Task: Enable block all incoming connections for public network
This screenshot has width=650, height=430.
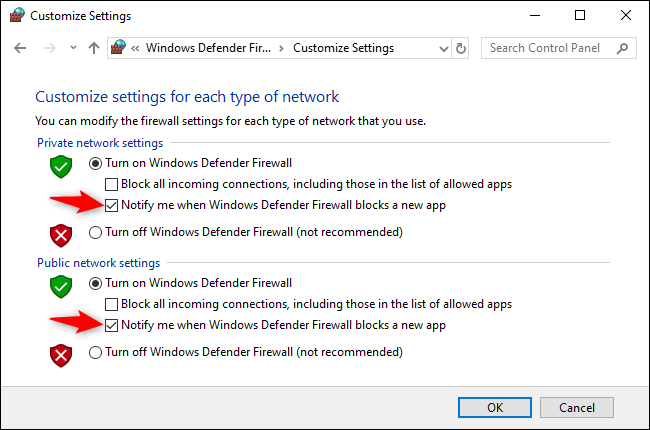Action: (112, 304)
